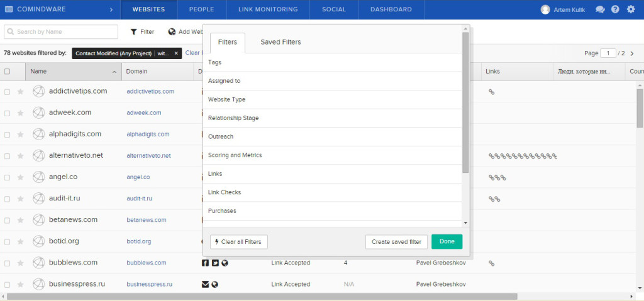
Task: Click the Facebook icon for bubblews.com
Action: point(205,263)
